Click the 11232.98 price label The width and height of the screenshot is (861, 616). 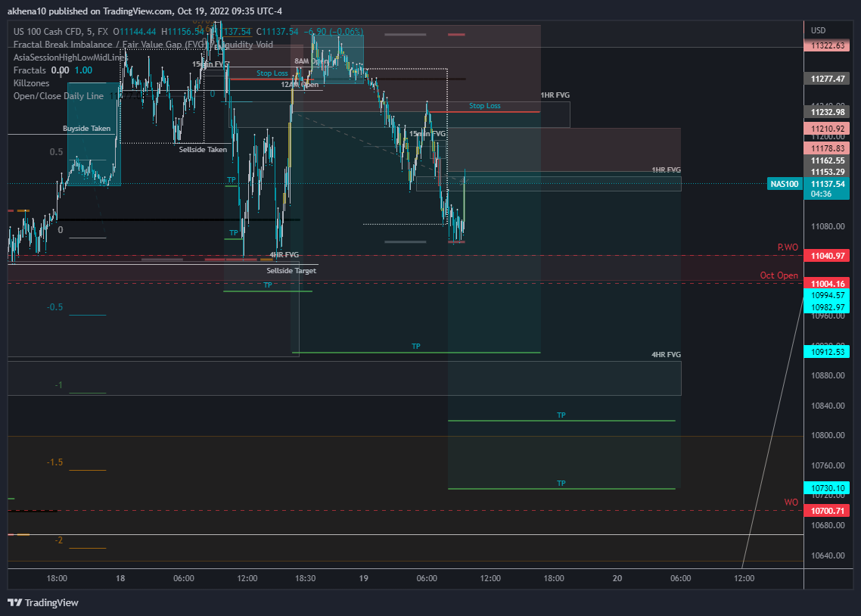coord(827,112)
